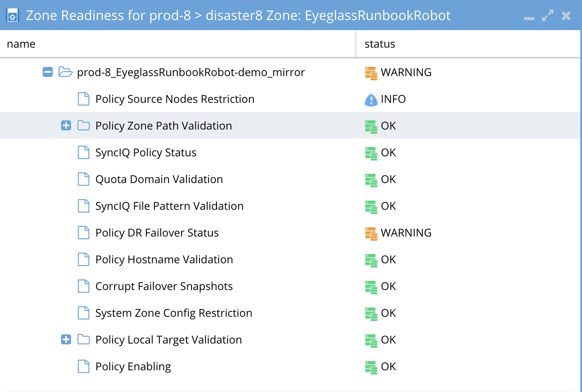Click green OK icon for Policy Local Target Validation
This screenshot has height=392, width=582.
pos(371,341)
